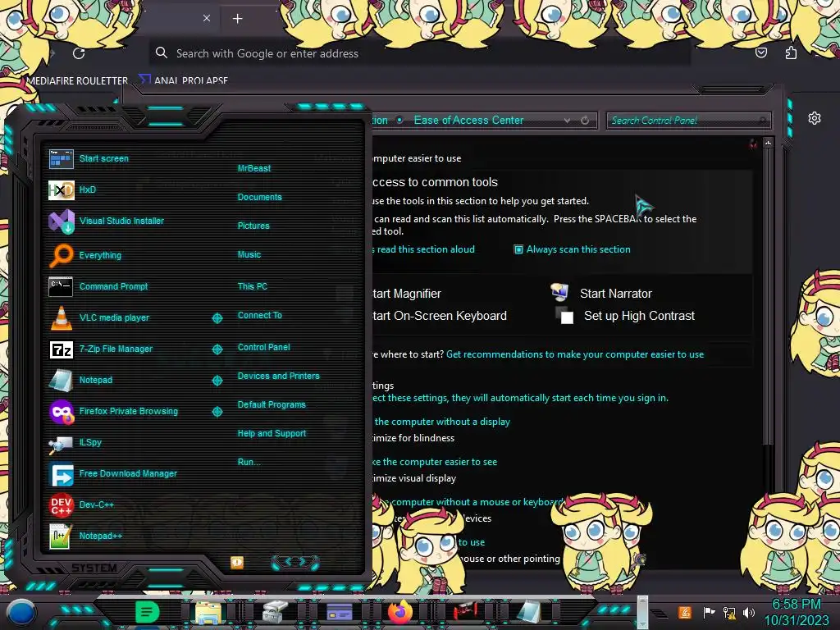Open This PC from Start menu
This screenshot has width=840, height=630.
pyautogui.click(x=253, y=286)
